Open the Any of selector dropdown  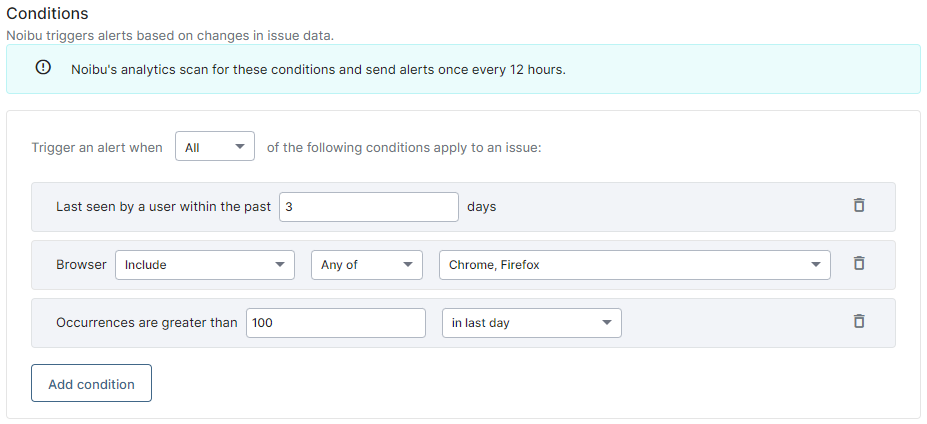tap(367, 265)
